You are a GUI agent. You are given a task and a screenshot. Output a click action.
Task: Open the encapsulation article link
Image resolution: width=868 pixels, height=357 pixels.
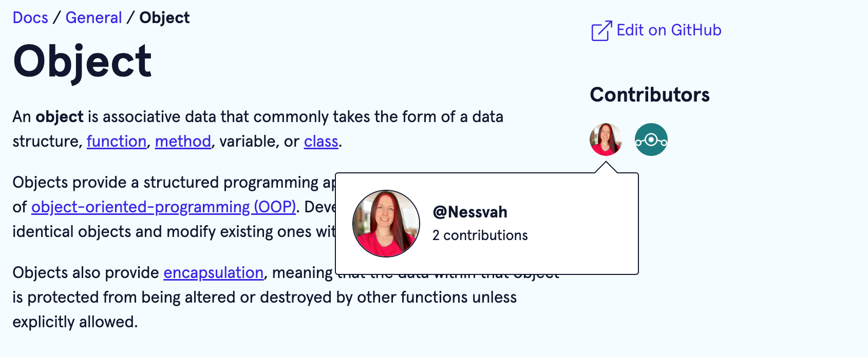[213, 272]
